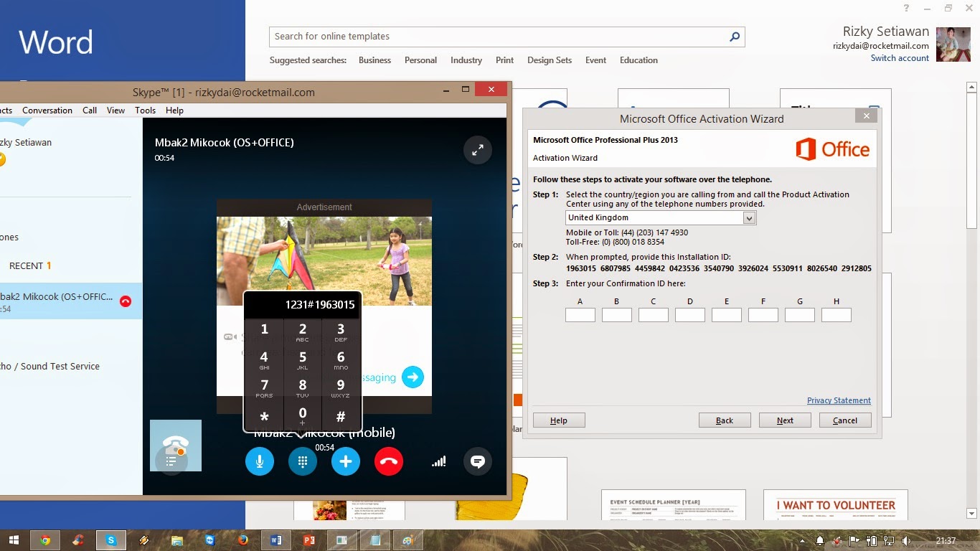The width and height of the screenshot is (980, 551).
Task: Click search magnifier in Word templates box
Action: (735, 37)
